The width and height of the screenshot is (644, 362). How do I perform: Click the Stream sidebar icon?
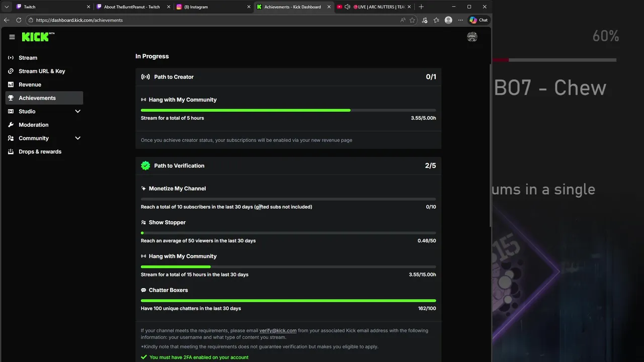(x=11, y=58)
